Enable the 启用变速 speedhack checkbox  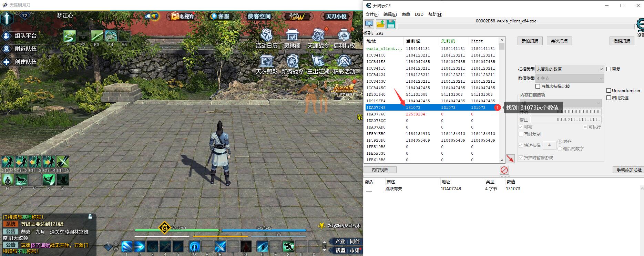pos(609,98)
